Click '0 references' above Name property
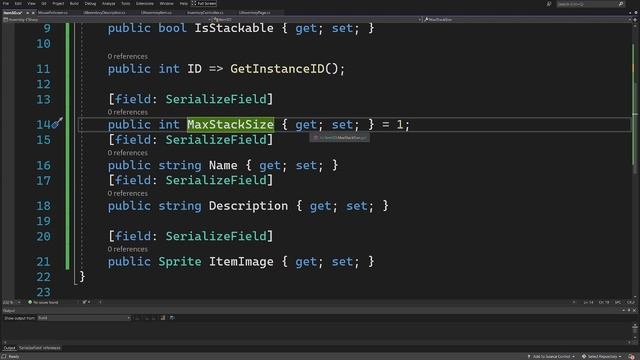Image resolution: width=640 pixels, height=360 pixels. click(127, 153)
